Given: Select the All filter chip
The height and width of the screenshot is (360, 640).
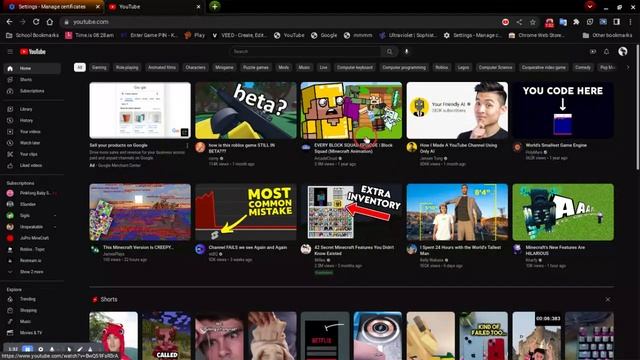Looking at the screenshot, I should pos(80,67).
